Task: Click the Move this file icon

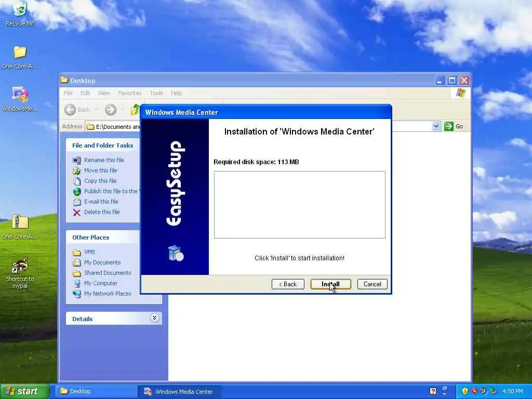Action: coord(77,170)
